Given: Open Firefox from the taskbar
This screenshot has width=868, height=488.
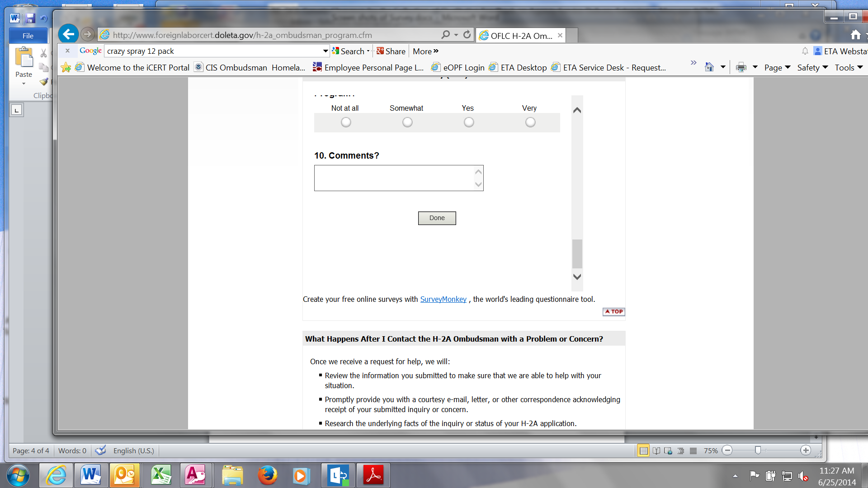Looking at the screenshot, I should [267, 475].
